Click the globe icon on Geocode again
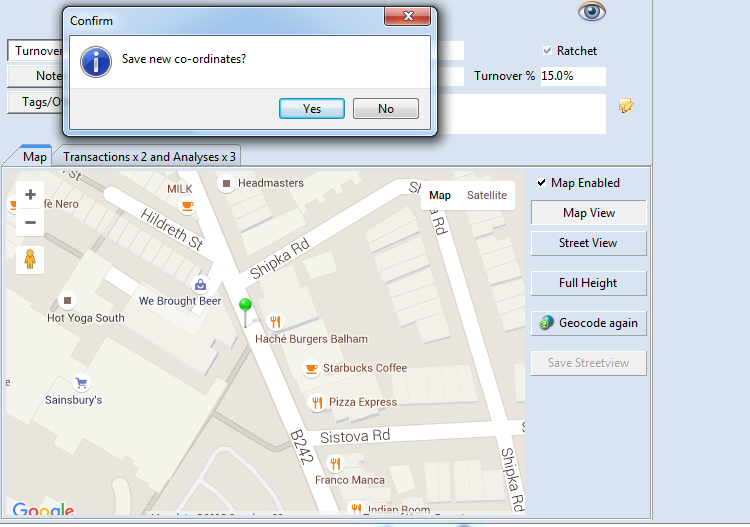This screenshot has height=527, width=750. [x=547, y=323]
